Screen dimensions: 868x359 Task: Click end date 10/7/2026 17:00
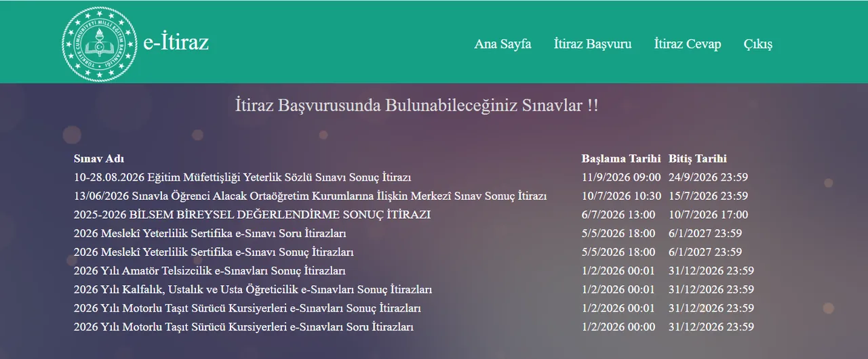point(708,215)
